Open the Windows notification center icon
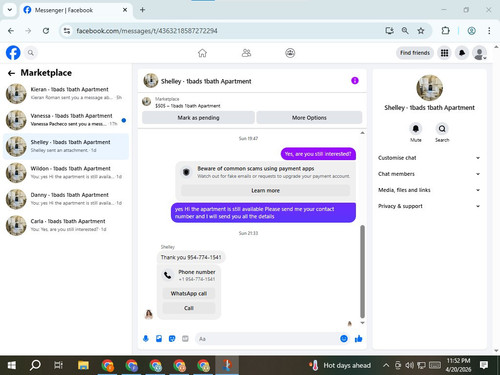The image size is (500, 375). pos(484,365)
